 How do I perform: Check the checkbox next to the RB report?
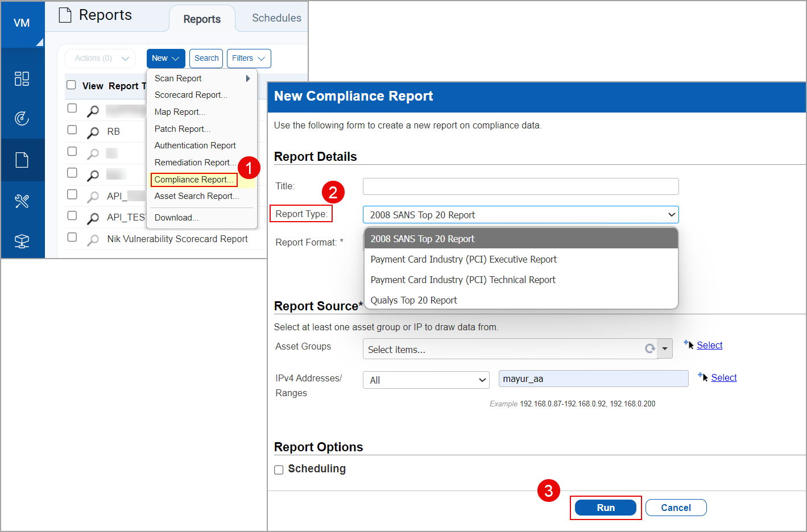tap(72, 131)
